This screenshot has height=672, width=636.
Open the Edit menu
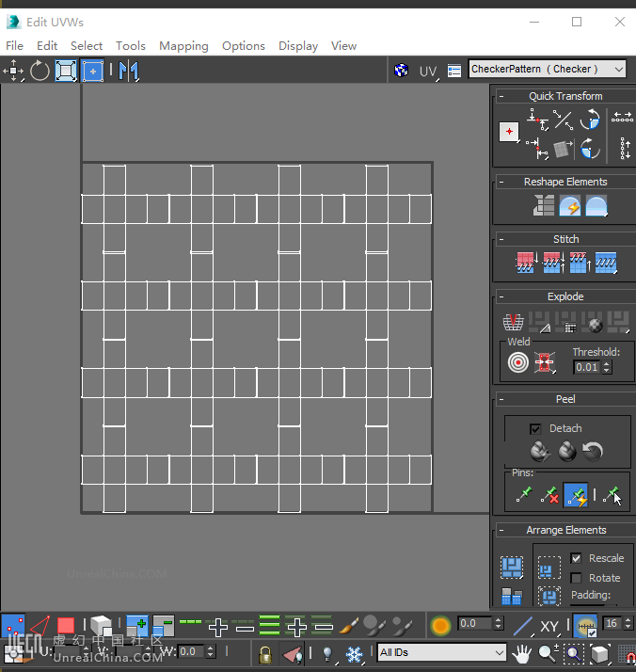click(47, 46)
